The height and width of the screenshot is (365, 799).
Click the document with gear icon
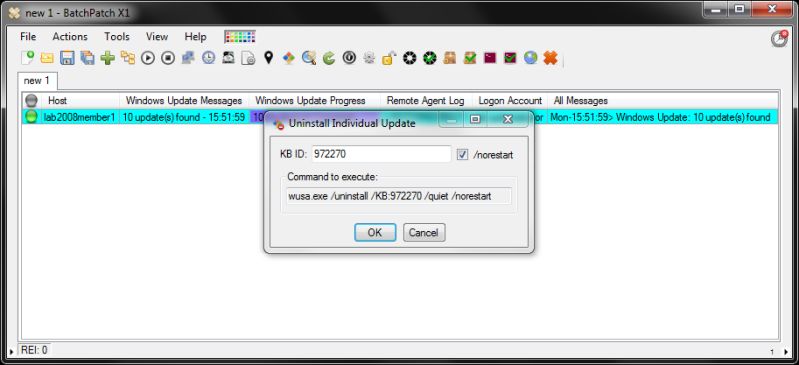[x=248, y=58]
